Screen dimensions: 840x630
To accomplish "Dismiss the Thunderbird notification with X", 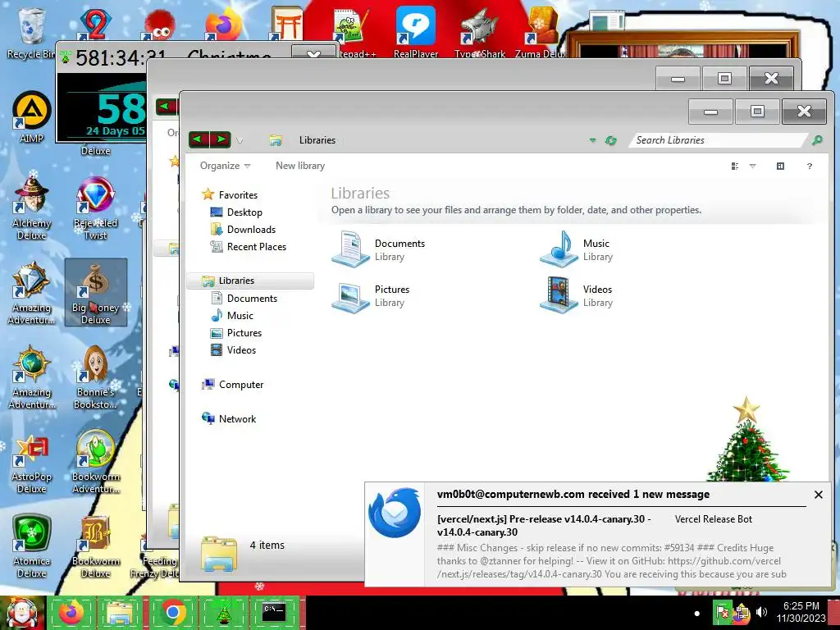I will [818, 495].
